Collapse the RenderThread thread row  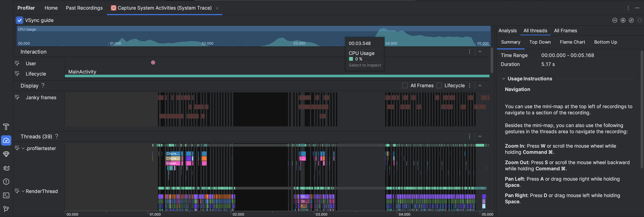23,191
